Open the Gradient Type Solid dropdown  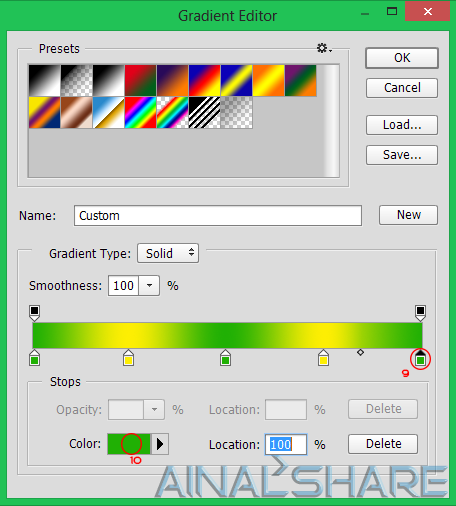[168, 253]
